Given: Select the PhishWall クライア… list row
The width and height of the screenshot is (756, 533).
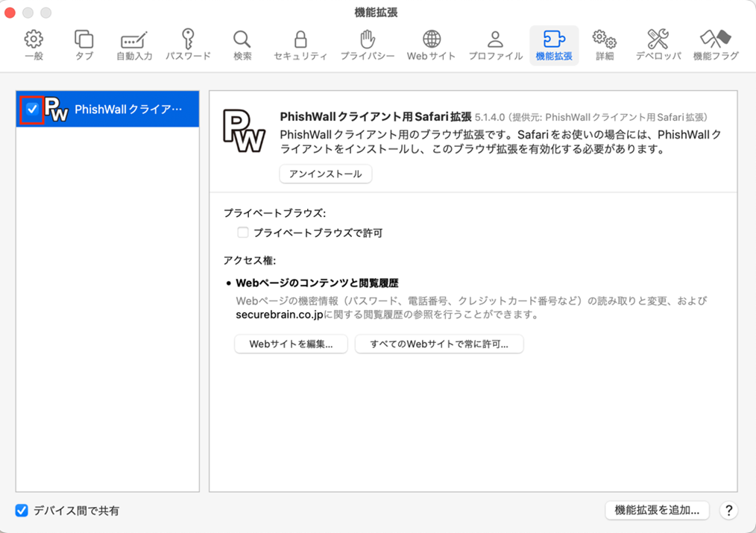Looking at the screenshot, I should tap(107, 110).
